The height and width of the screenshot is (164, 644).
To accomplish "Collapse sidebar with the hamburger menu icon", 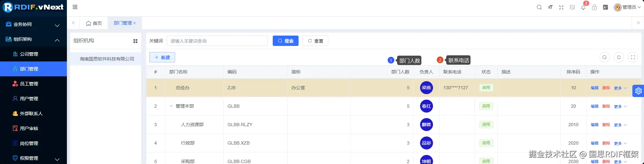I will [x=75, y=7].
